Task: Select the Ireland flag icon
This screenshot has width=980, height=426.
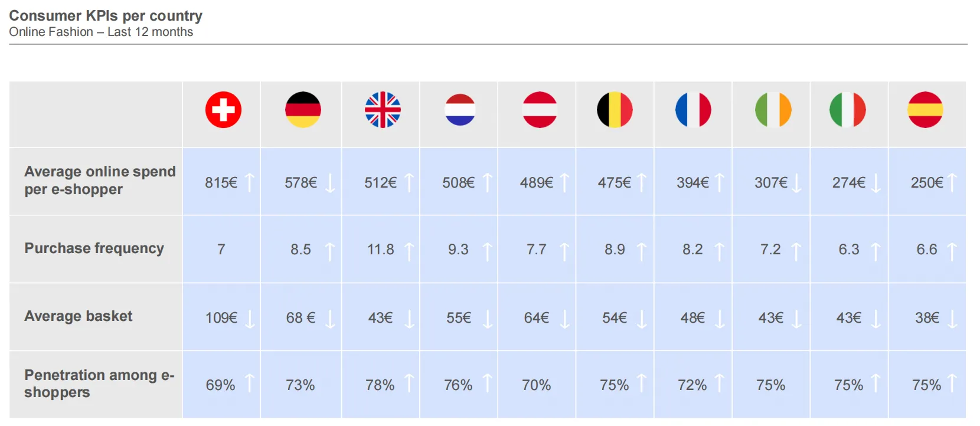Action: (773, 110)
